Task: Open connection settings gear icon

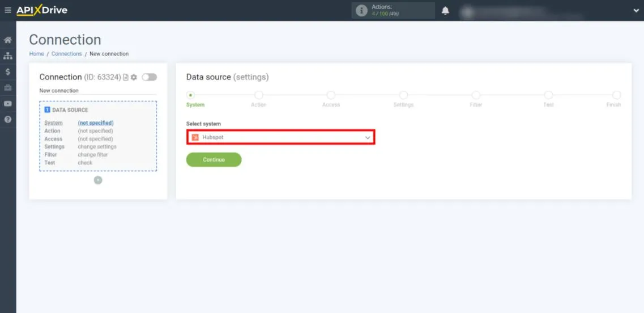Action: [x=134, y=77]
